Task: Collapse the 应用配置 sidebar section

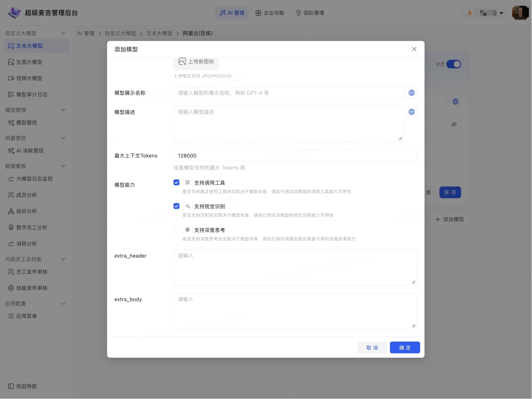Action: [x=63, y=304]
